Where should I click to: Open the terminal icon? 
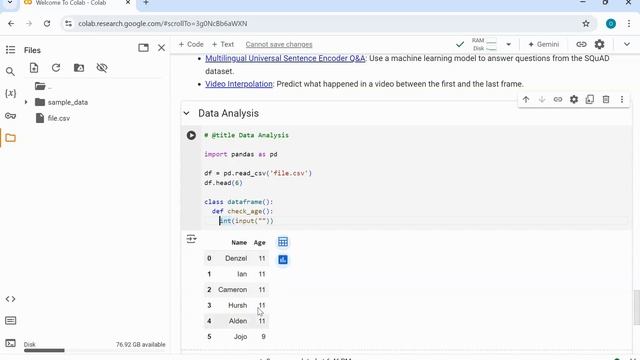10,343
